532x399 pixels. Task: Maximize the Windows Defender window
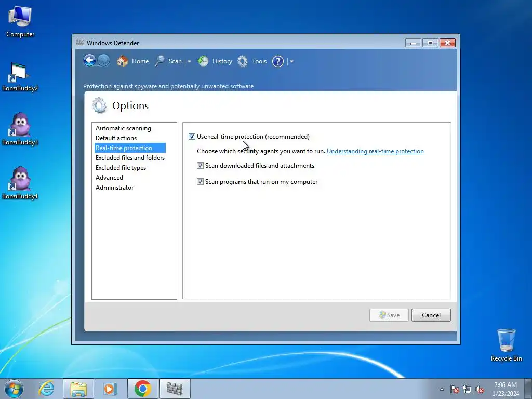pyautogui.click(x=430, y=43)
